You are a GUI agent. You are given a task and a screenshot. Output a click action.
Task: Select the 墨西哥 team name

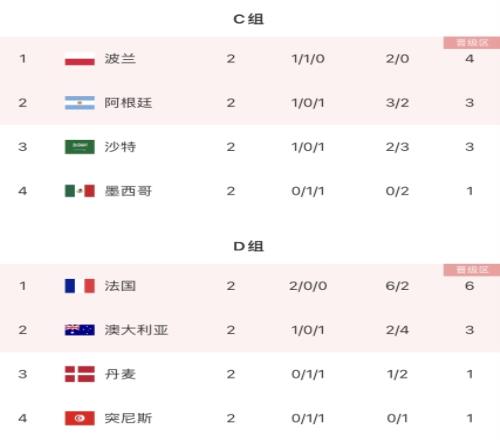[x=128, y=191]
